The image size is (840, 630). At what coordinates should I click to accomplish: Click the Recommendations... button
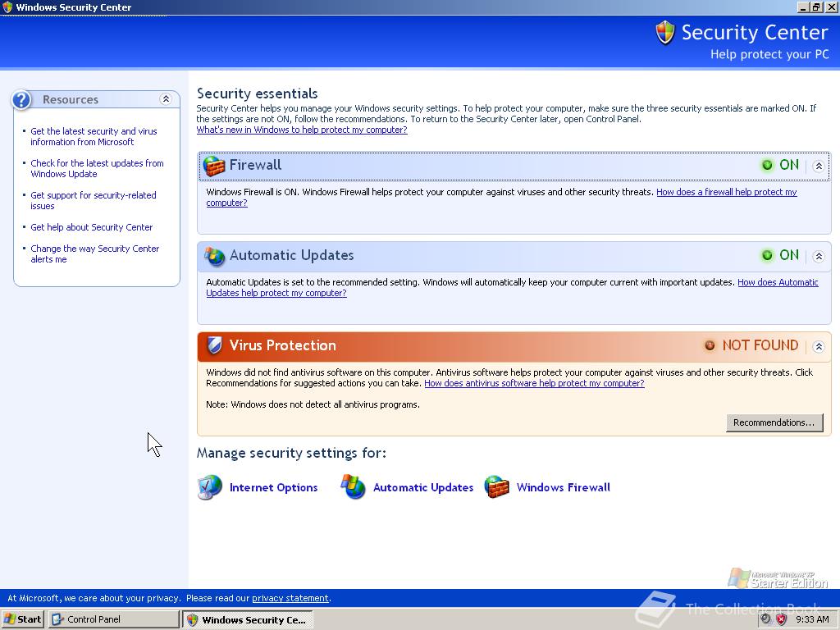[774, 422]
